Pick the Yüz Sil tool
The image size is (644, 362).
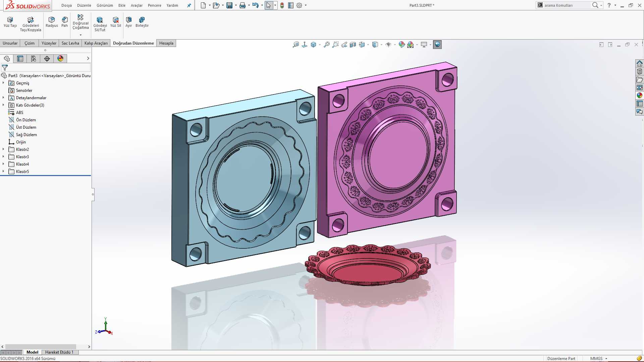click(116, 22)
